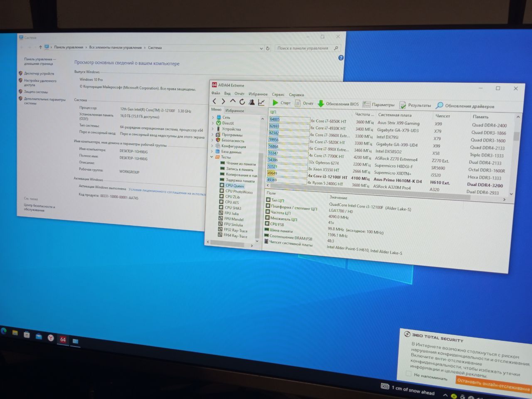Image resolution: width=532 pixels, height=399 pixels.
Task: Select the CPU Queen test
Action: pos(232,186)
